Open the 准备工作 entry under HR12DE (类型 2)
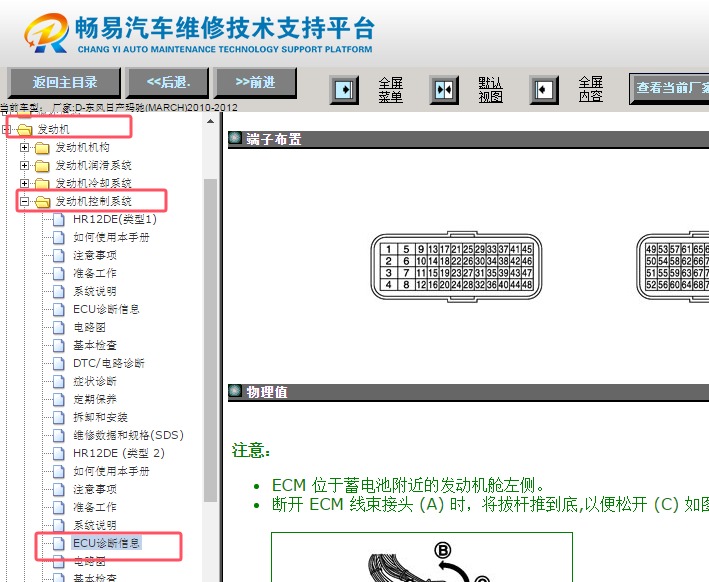 [95, 507]
